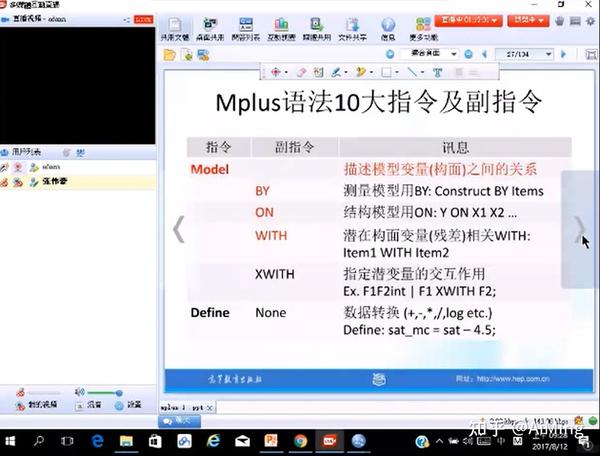
Task: Click the XWITH sub-command in slide
Action: click(x=275, y=274)
